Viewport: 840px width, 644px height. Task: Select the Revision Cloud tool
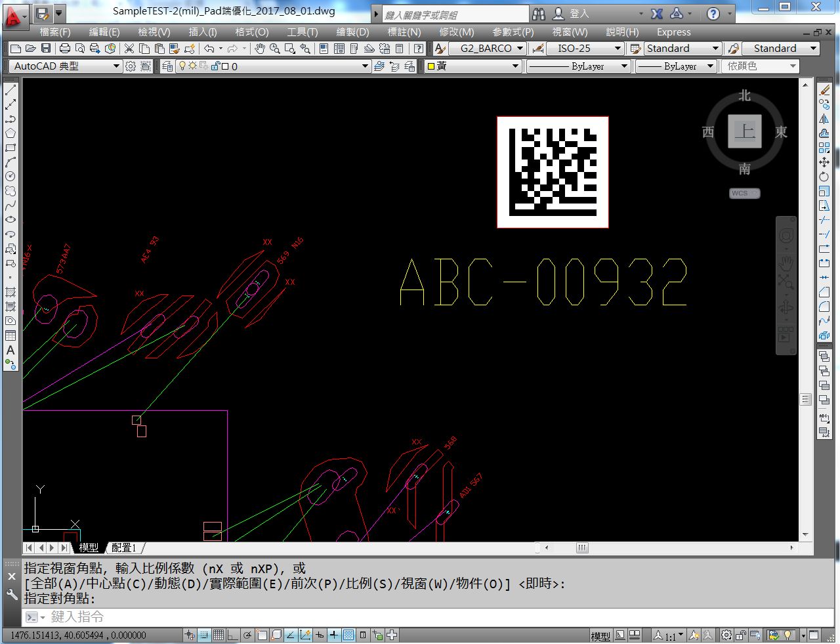10,191
